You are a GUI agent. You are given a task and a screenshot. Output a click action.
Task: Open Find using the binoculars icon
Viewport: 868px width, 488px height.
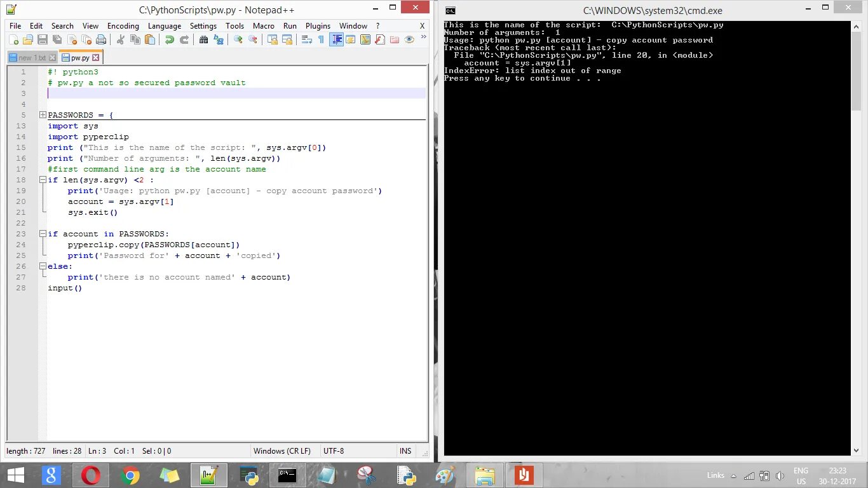click(x=204, y=39)
